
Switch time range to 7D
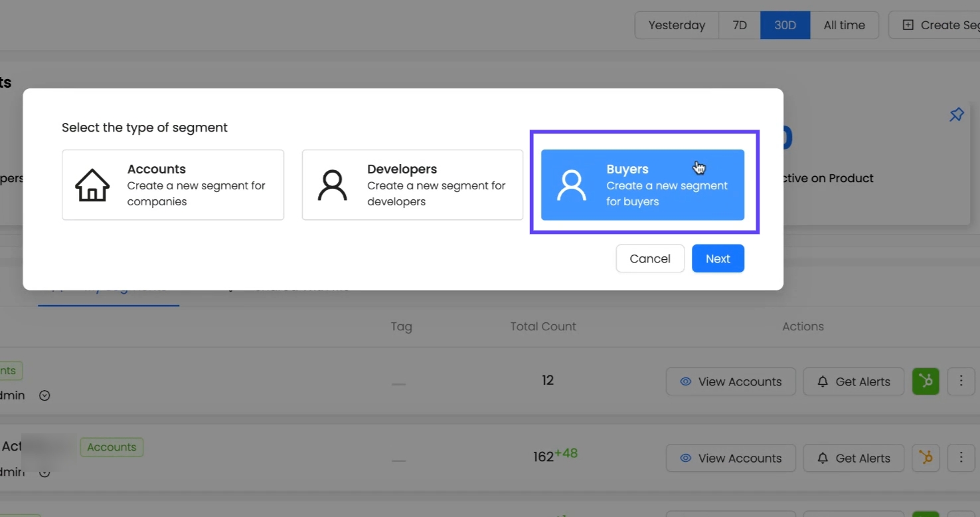pyautogui.click(x=740, y=25)
